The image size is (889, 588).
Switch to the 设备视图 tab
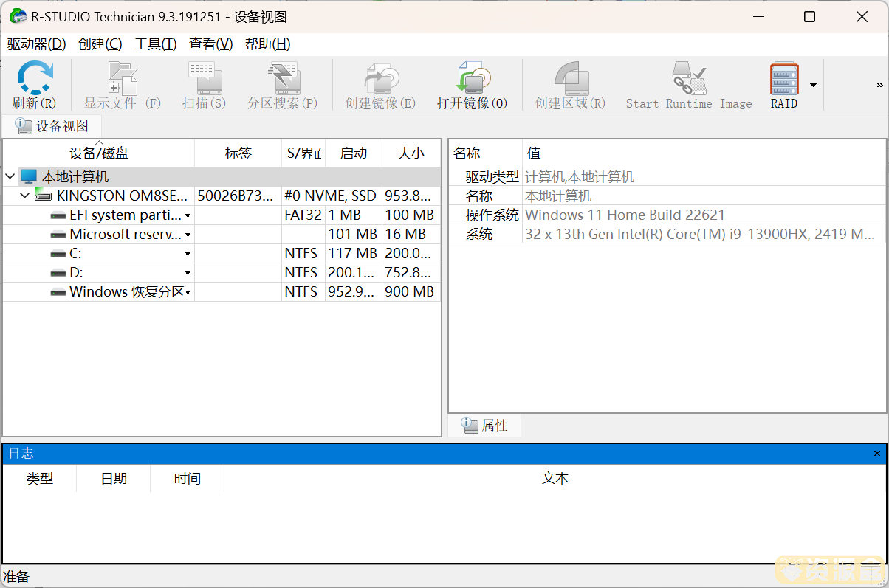(52, 126)
